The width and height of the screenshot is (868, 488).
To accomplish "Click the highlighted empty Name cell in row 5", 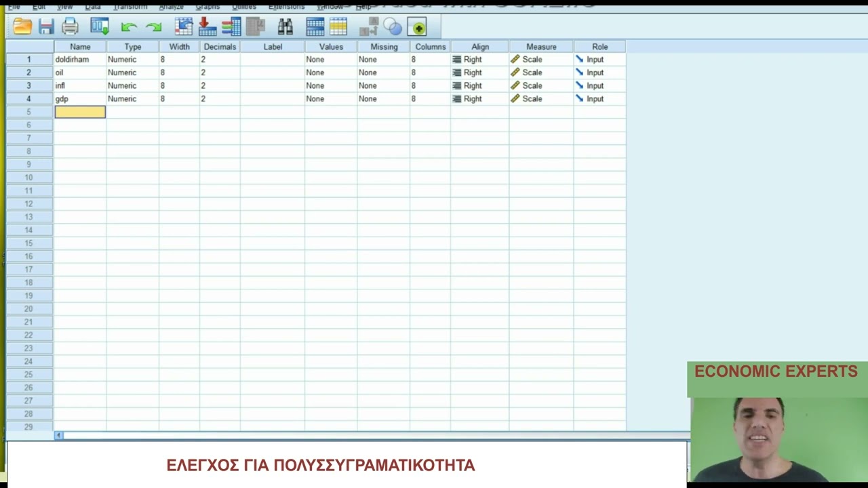I will click(x=80, y=112).
